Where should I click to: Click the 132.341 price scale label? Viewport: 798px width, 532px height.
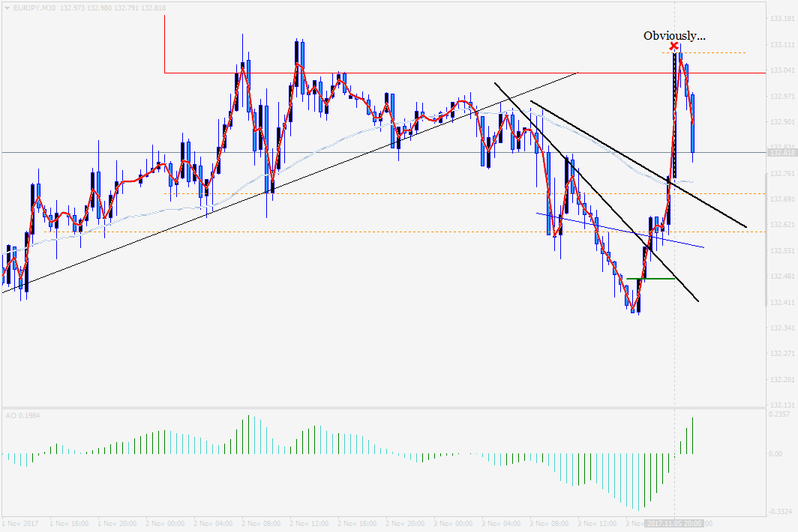pos(781,328)
